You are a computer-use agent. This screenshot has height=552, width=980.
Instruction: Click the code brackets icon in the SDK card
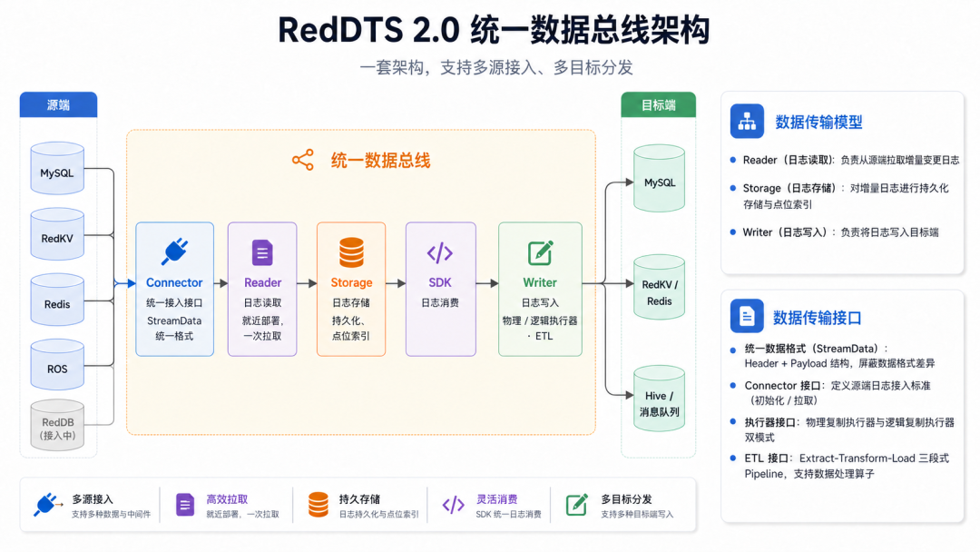pyautogui.click(x=440, y=252)
